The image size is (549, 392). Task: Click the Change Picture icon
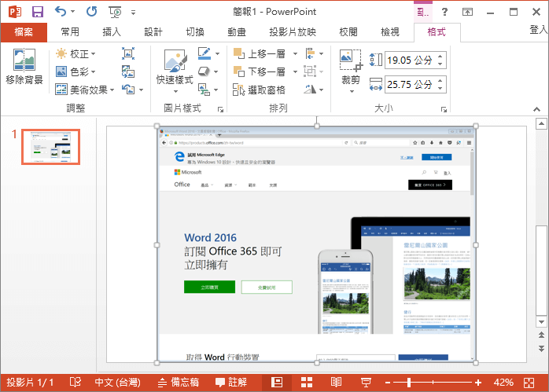128,71
